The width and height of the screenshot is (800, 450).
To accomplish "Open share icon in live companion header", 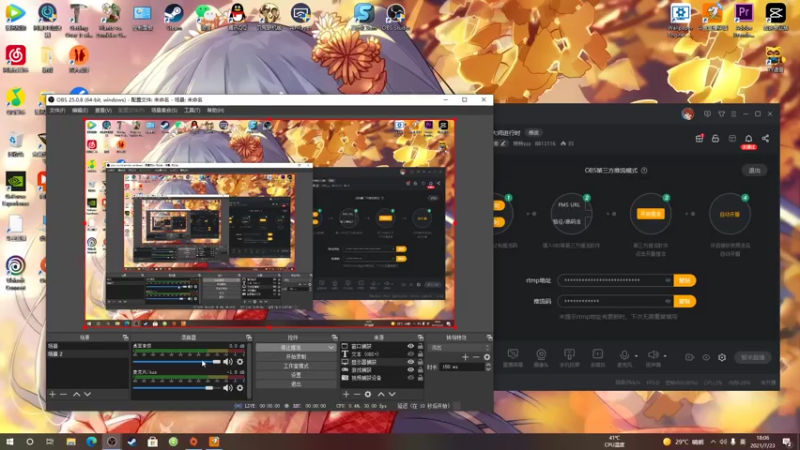I will (765, 138).
